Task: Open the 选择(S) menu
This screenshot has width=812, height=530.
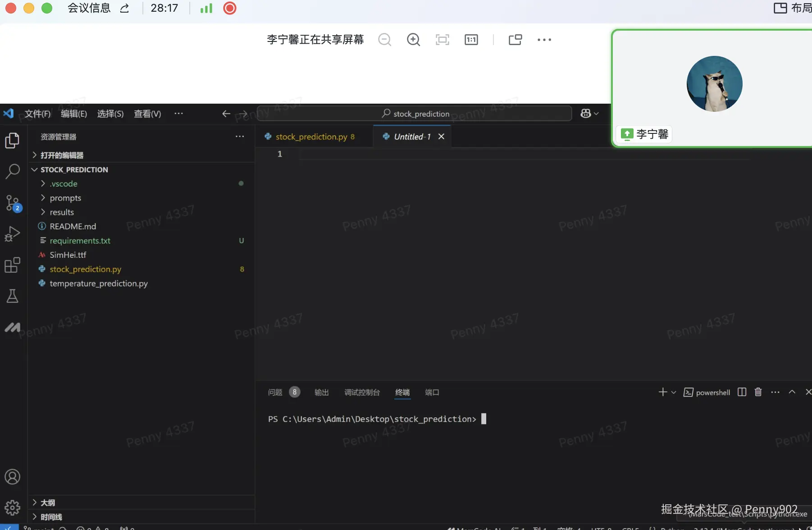Action: pos(110,114)
